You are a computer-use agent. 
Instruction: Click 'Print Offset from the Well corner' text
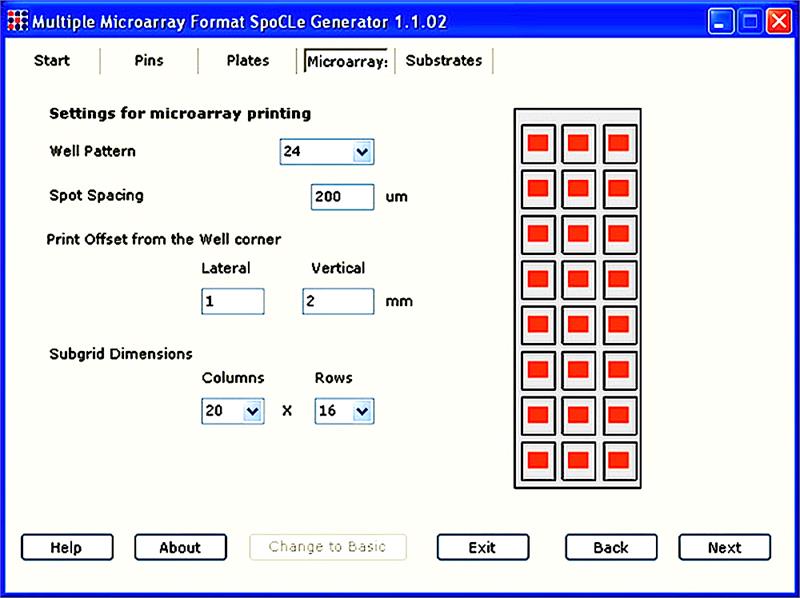(x=164, y=239)
